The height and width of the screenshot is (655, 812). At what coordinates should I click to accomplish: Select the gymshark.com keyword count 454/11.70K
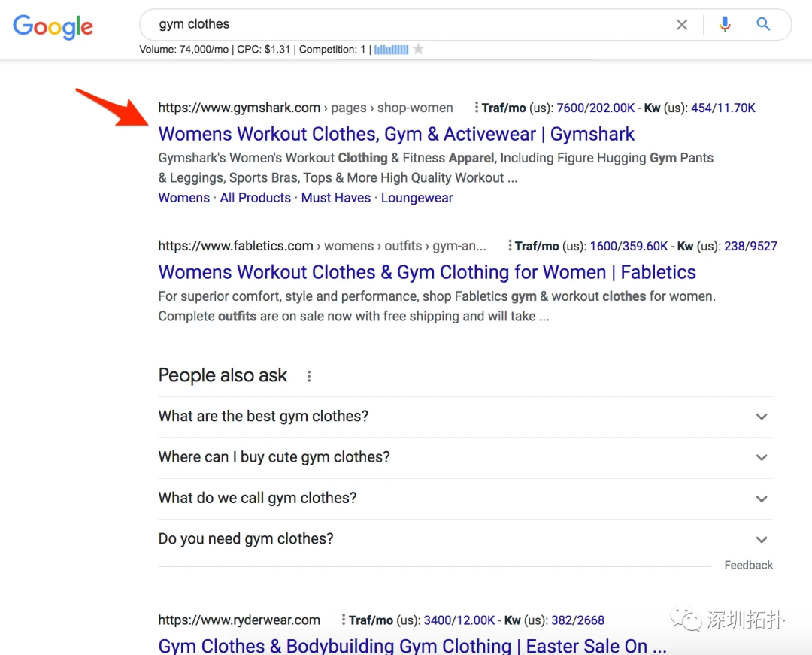click(723, 108)
